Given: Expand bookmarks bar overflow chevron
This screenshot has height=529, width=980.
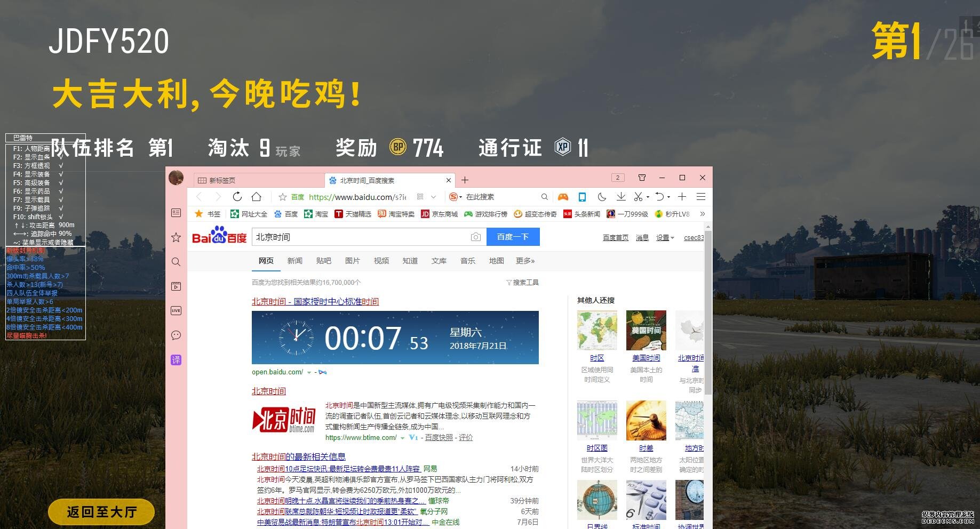Looking at the screenshot, I should [x=703, y=214].
